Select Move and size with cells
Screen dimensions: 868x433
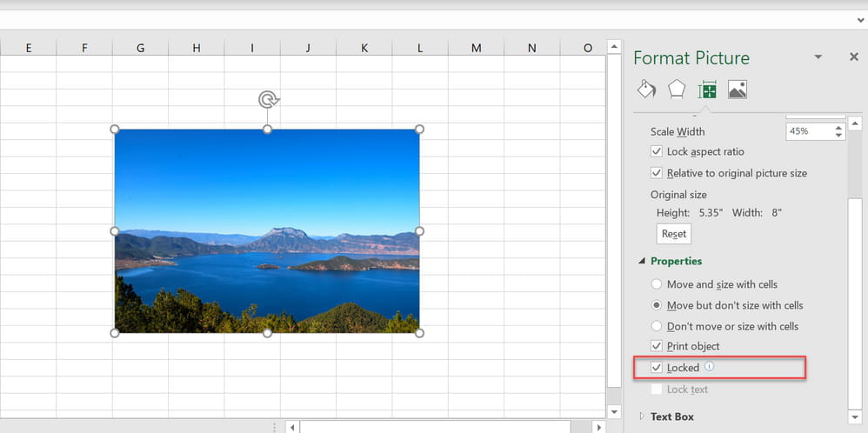tap(657, 284)
